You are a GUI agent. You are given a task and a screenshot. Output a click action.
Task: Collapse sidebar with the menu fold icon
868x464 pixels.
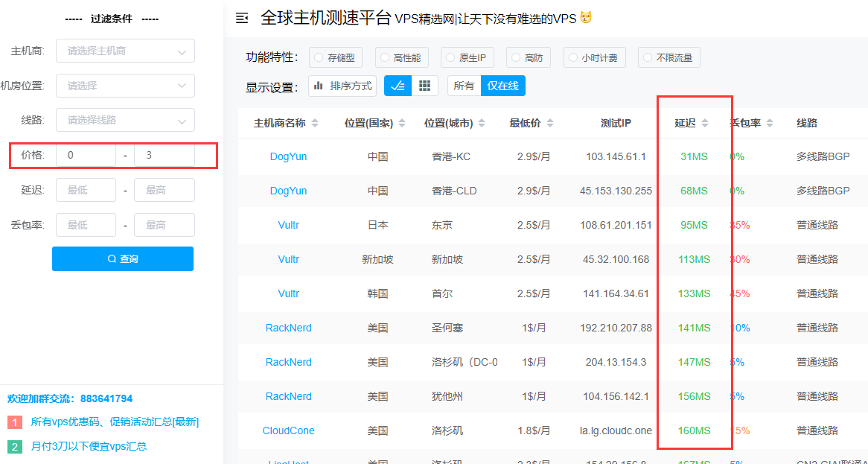coord(241,19)
